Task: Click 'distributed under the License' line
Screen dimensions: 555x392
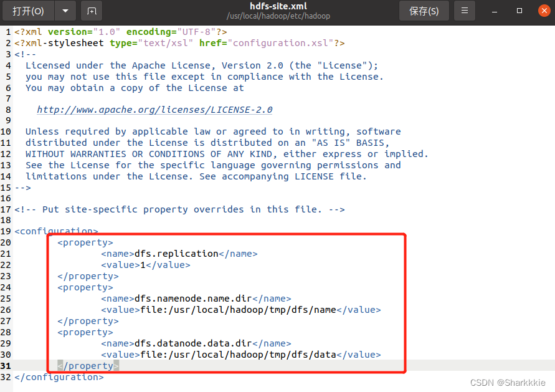Action: pos(207,143)
